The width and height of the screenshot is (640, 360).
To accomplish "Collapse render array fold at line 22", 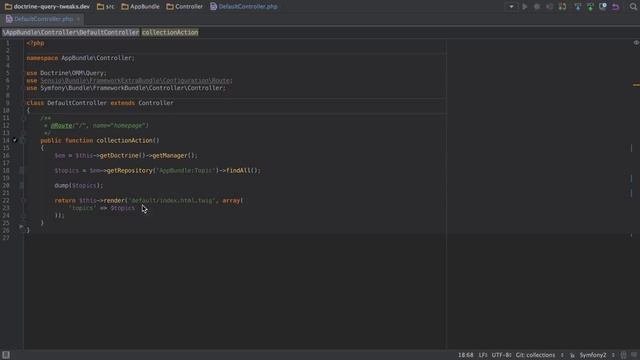I will [x=23, y=200].
